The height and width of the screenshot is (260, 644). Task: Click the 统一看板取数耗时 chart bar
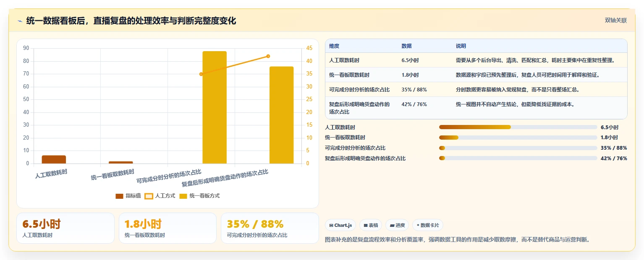(x=121, y=162)
